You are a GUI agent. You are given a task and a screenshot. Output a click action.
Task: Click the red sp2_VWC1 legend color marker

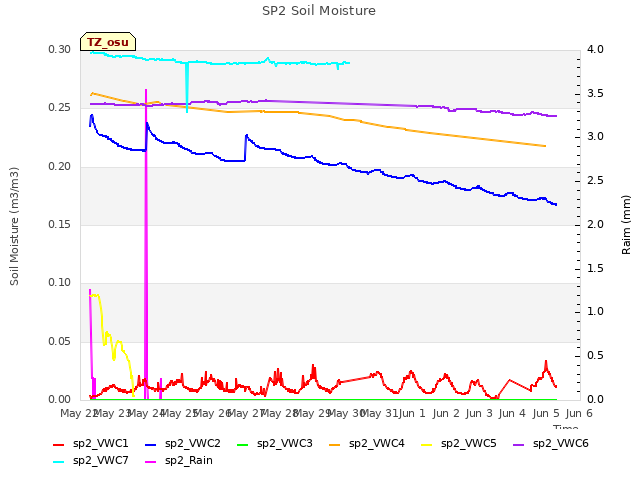point(59,445)
